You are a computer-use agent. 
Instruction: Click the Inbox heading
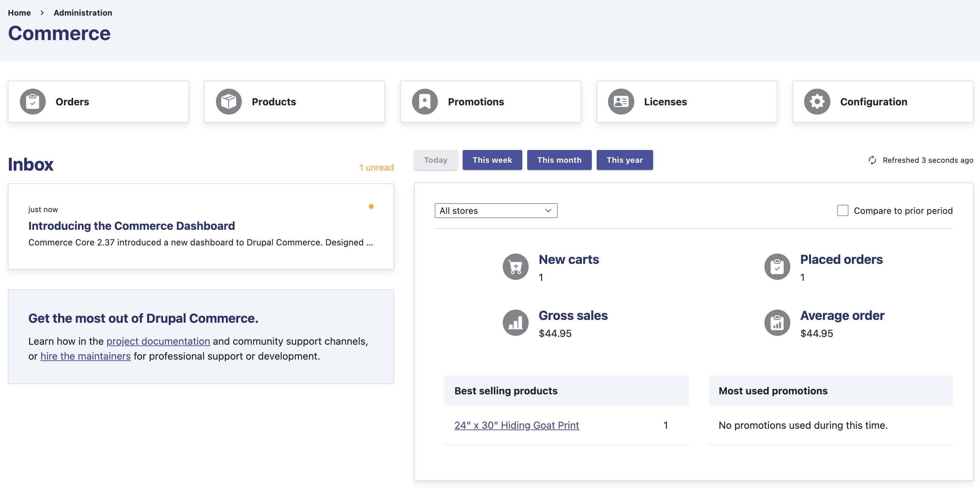click(x=31, y=165)
